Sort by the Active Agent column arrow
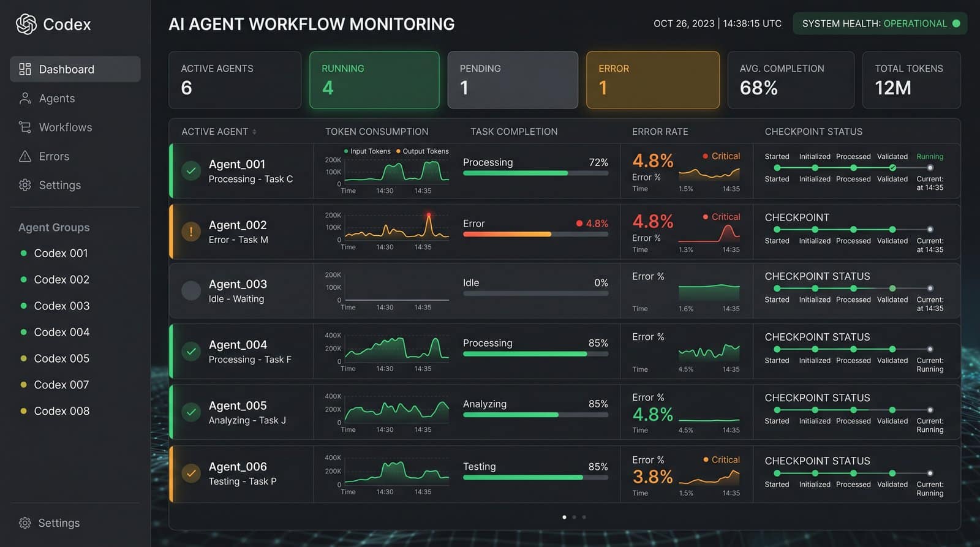This screenshot has height=547, width=980. coord(254,132)
